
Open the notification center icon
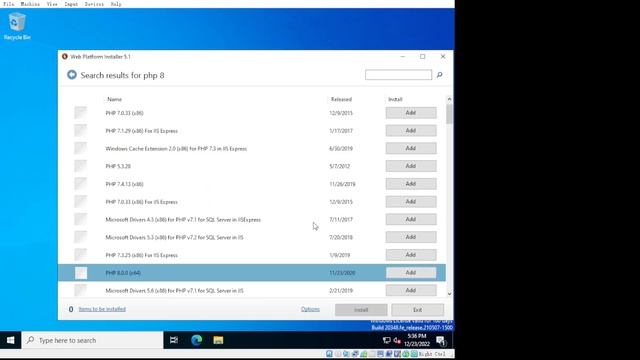[x=441, y=340]
